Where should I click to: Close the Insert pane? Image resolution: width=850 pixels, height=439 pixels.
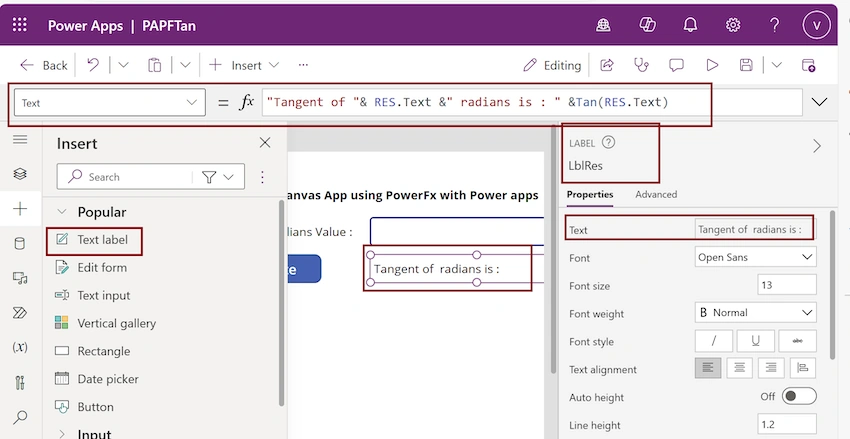coord(265,143)
